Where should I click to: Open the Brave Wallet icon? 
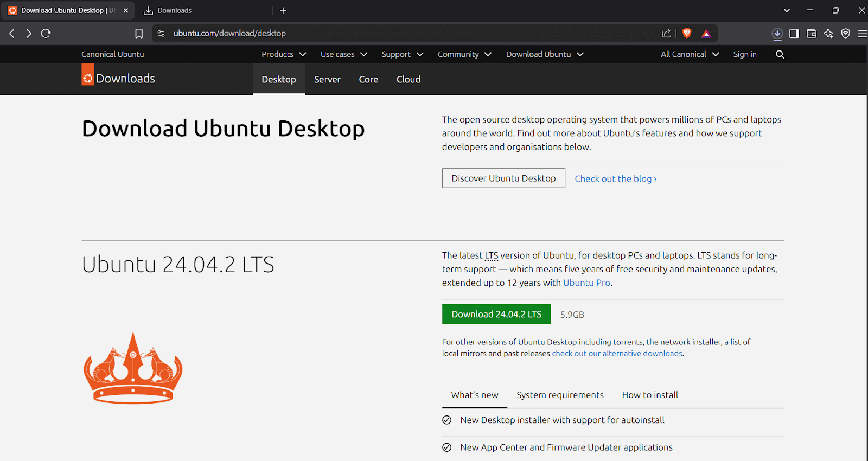(812, 34)
